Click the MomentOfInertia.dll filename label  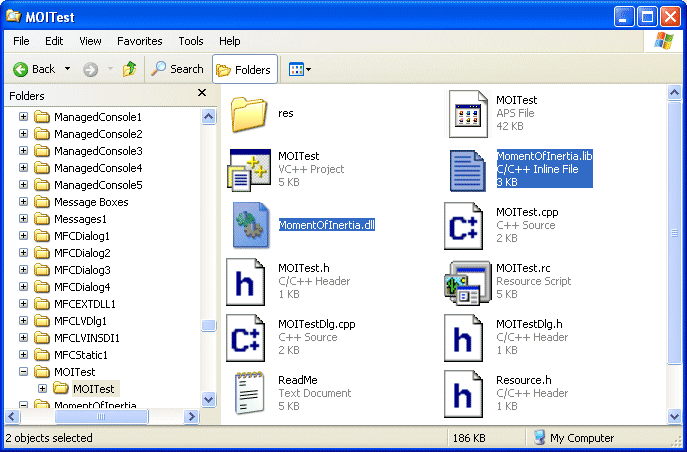327,225
